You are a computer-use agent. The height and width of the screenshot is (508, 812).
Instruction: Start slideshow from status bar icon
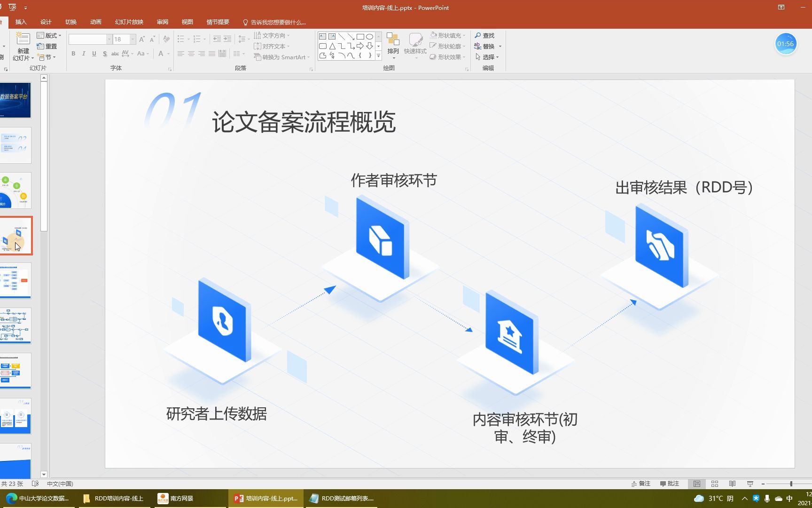click(750, 484)
